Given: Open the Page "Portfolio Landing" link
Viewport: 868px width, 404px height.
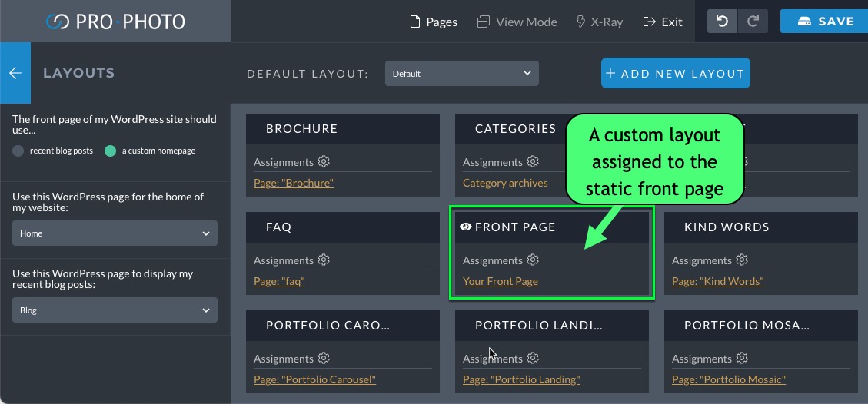Looking at the screenshot, I should click(521, 379).
